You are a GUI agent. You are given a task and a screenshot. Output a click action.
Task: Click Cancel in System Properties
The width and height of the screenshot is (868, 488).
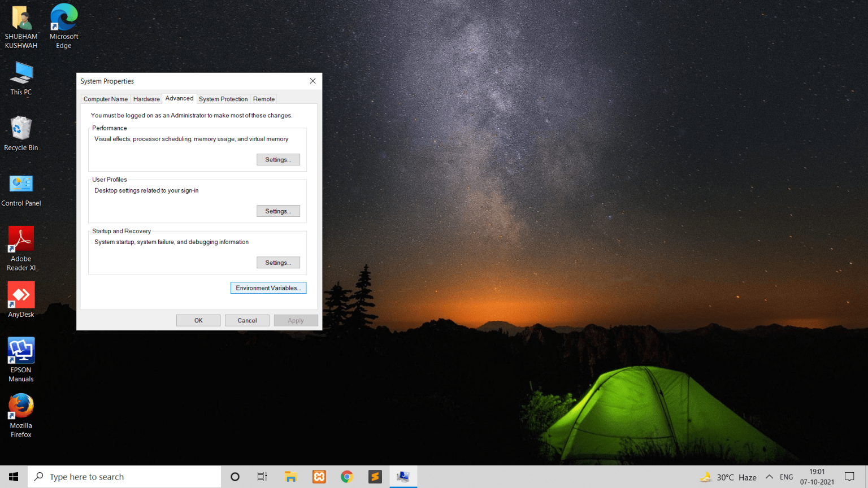click(x=247, y=320)
